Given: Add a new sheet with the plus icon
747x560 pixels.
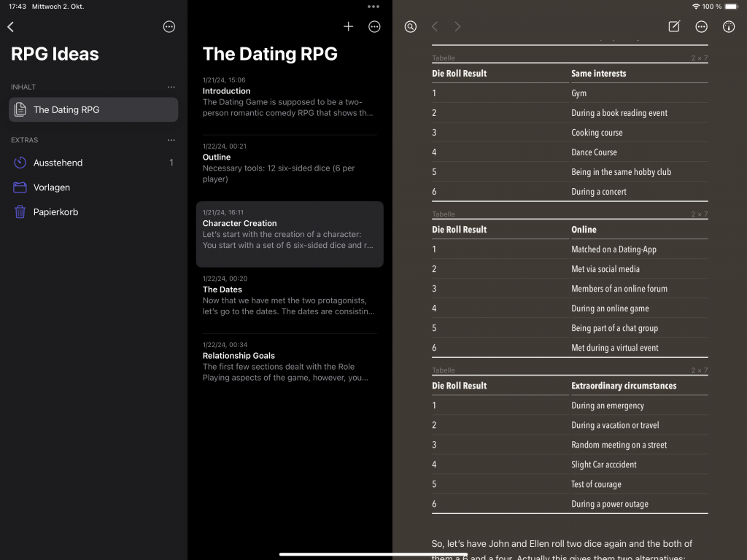Looking at the screenshot, I should tap(348, 27).
